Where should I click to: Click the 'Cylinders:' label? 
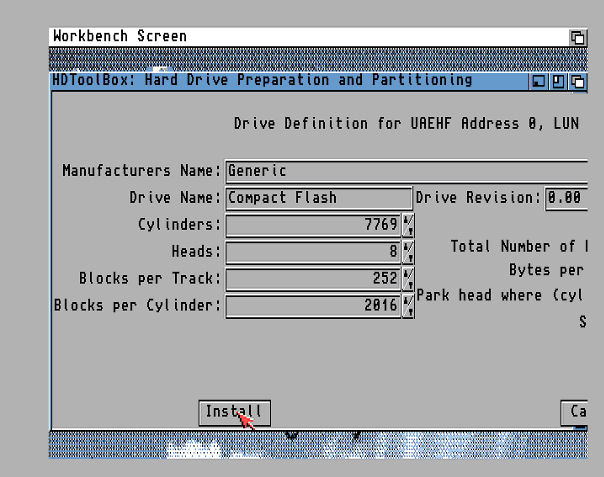[x=180, y=225]
